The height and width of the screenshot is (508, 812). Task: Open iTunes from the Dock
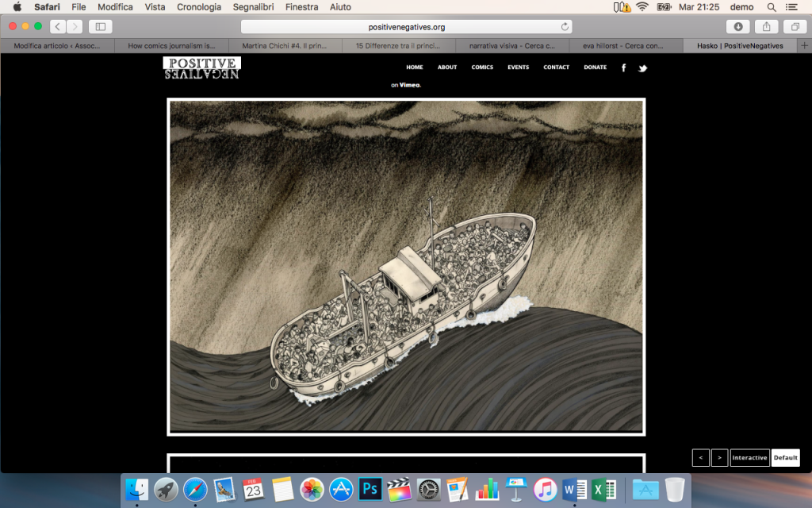coord(546,489)
